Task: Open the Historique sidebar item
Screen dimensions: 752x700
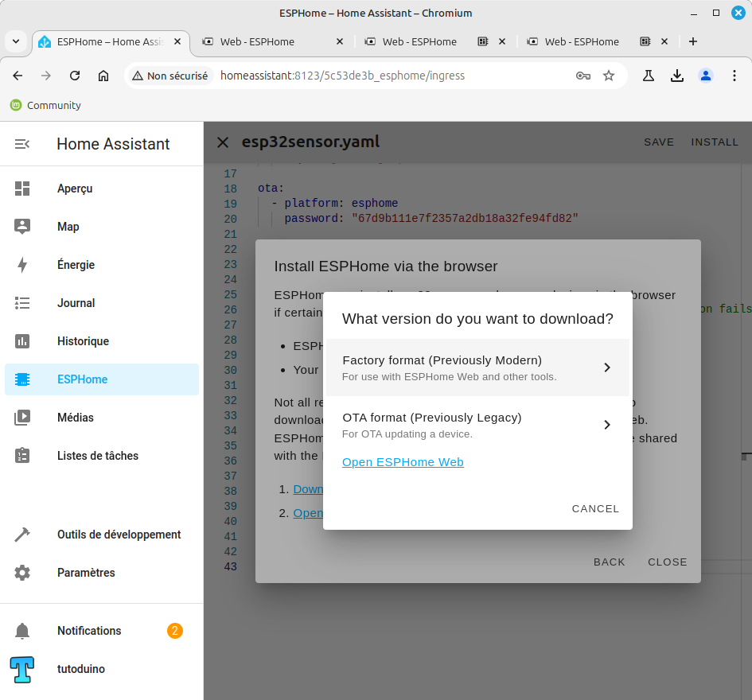Action: tap(102, 341)
